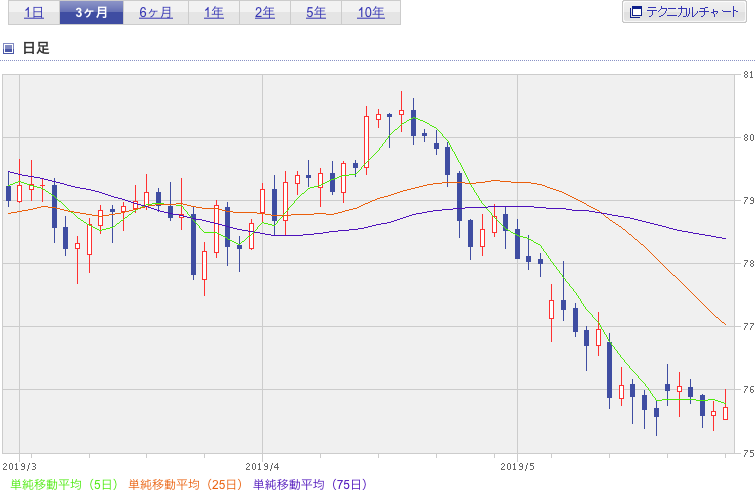The width and height of the screenshot is (755, 493).
Task: Click the orange 単純移動平均（25日） legend
Action: [185, 484]
